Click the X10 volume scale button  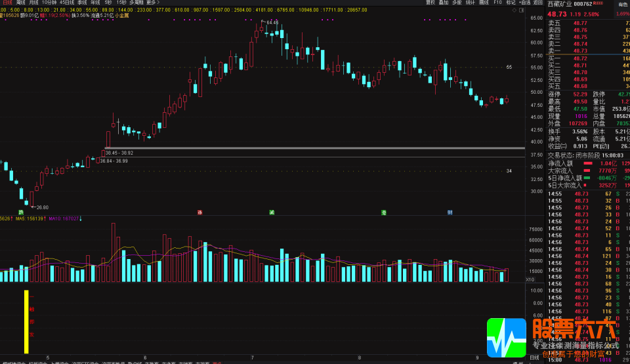[x=530, y=279]
